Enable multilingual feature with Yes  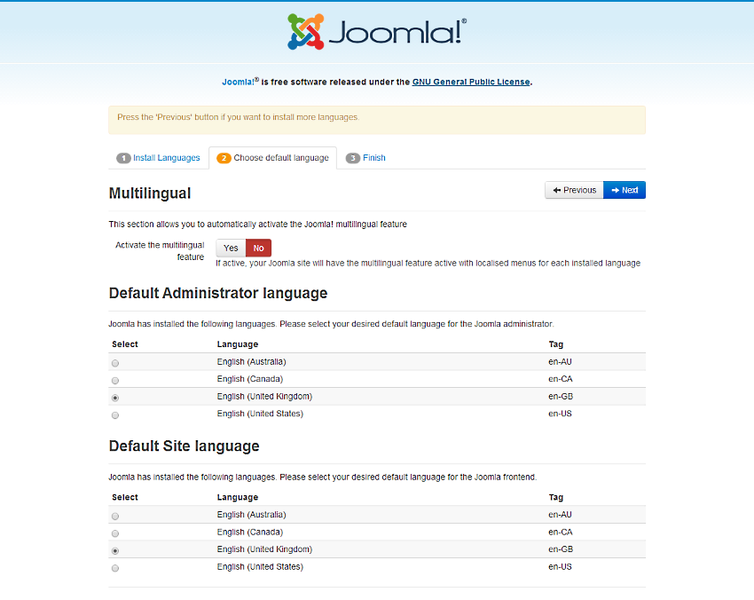(231, 248)
